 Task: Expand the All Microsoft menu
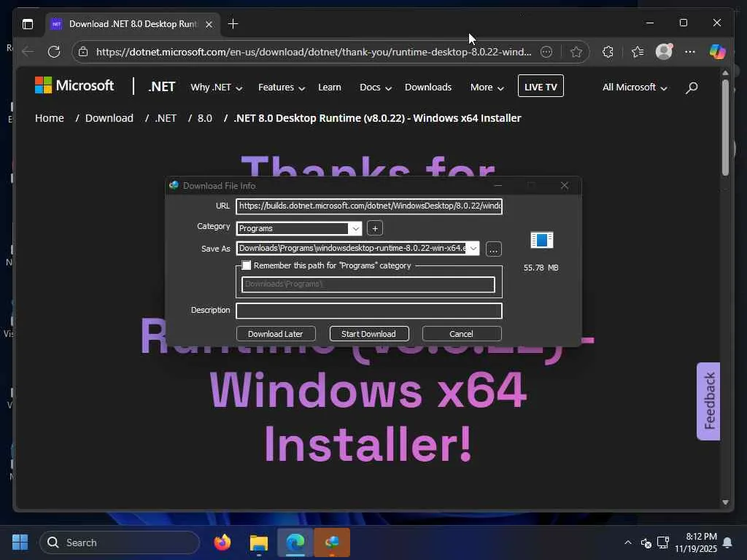635,87
